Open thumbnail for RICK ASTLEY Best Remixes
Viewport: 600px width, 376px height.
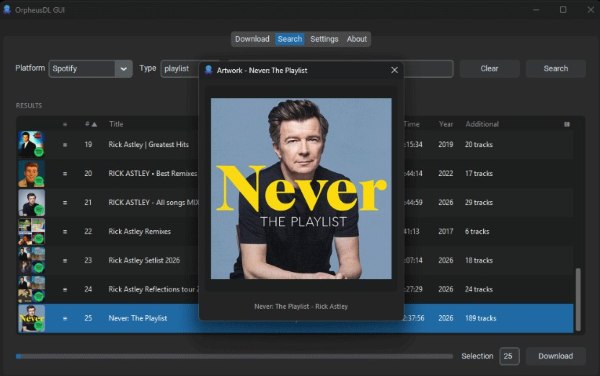pos(31,173)
